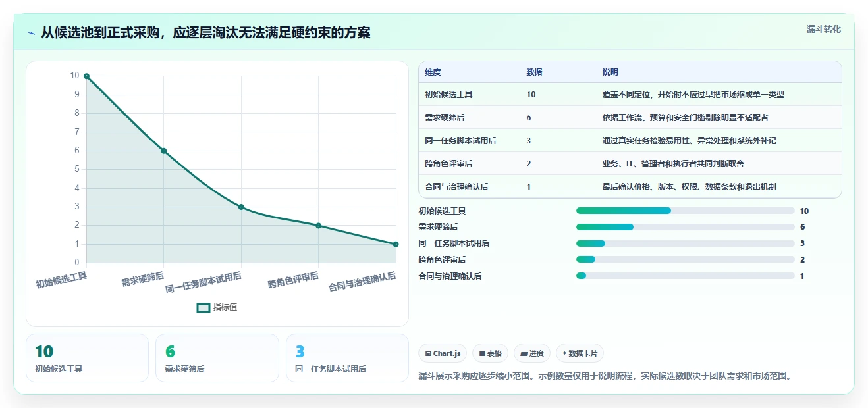
Task: Click 需求硬筛后 cell in the table
Action: [x=445, y=118]
